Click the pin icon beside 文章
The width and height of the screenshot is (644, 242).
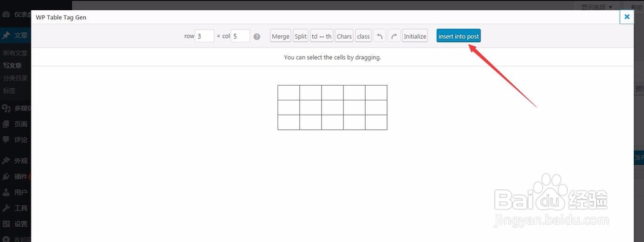pos(6,35)
